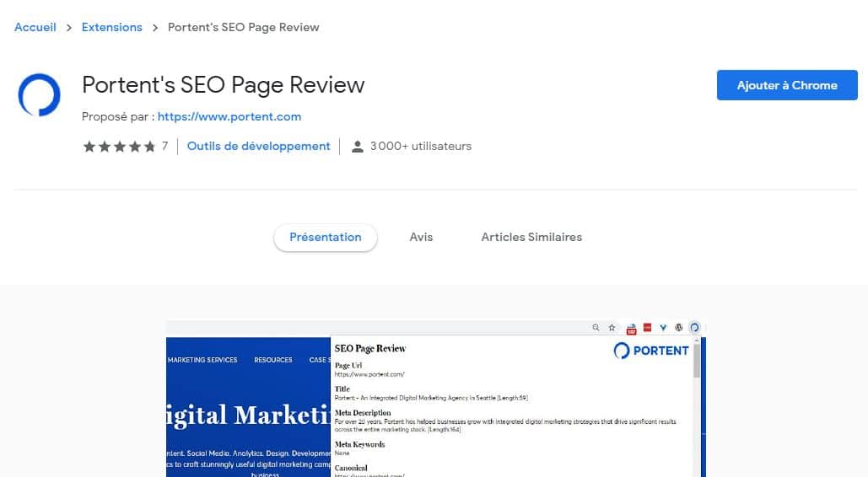Click the SEO Page Review heading in the preview
The width and height of the screenshot is (868, 477).
tap(370, 349)
